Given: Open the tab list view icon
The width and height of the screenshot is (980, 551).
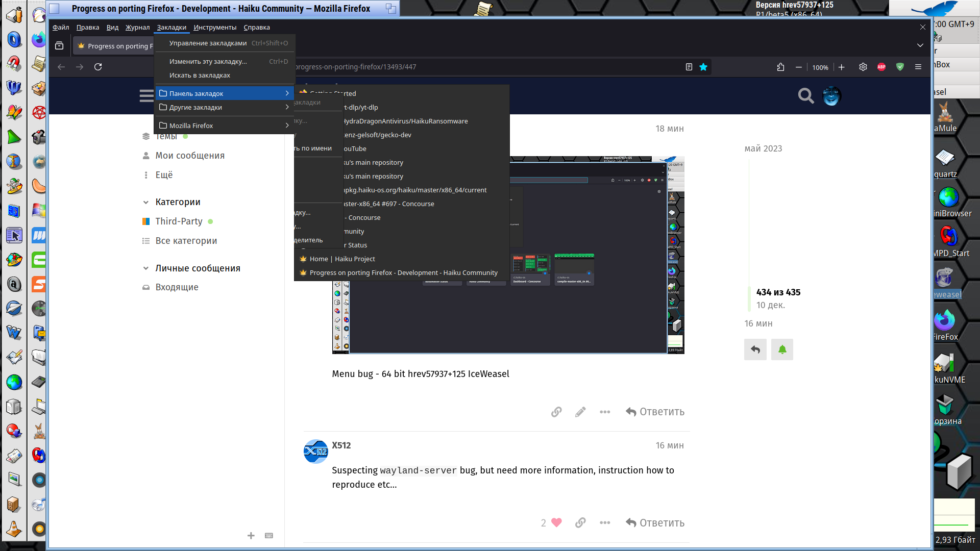Looking at the screenshot, I should [x=59, y=46].
